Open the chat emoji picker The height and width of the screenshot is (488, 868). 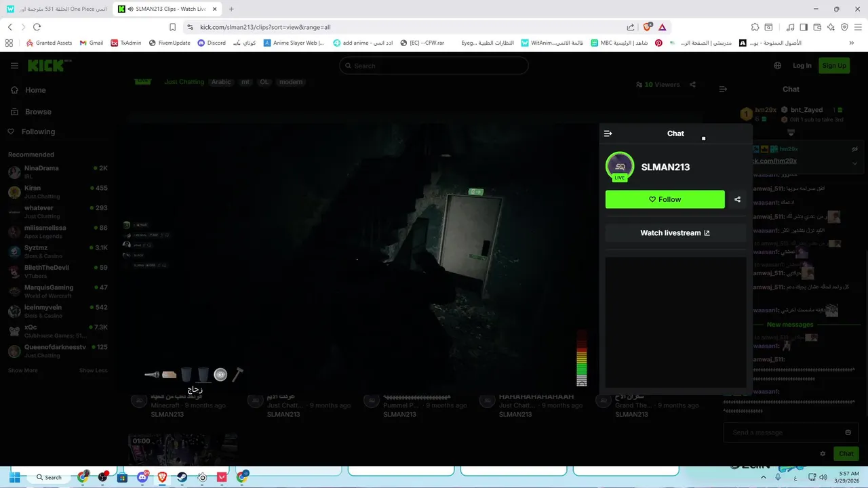[848, 432]
